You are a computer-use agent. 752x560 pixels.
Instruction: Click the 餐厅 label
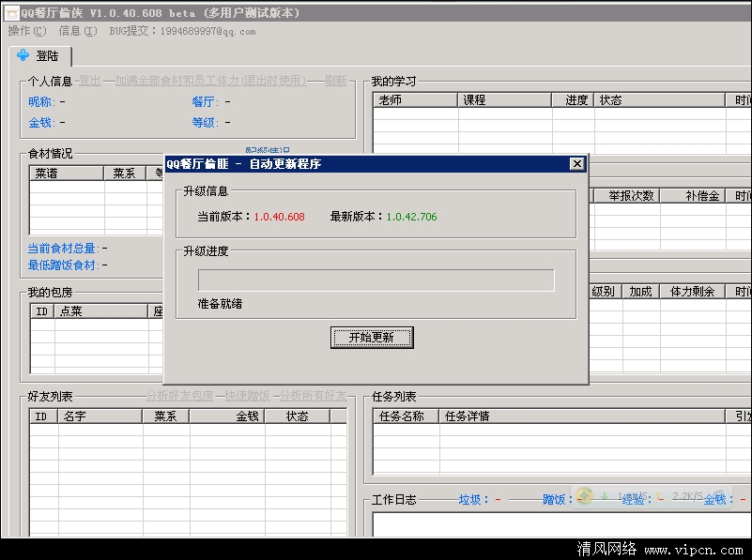[205, 102]
